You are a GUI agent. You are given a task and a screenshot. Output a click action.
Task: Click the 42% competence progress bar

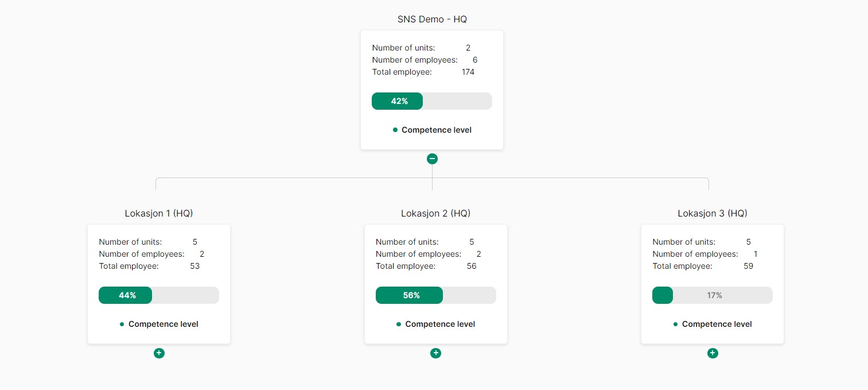point(432,101)
